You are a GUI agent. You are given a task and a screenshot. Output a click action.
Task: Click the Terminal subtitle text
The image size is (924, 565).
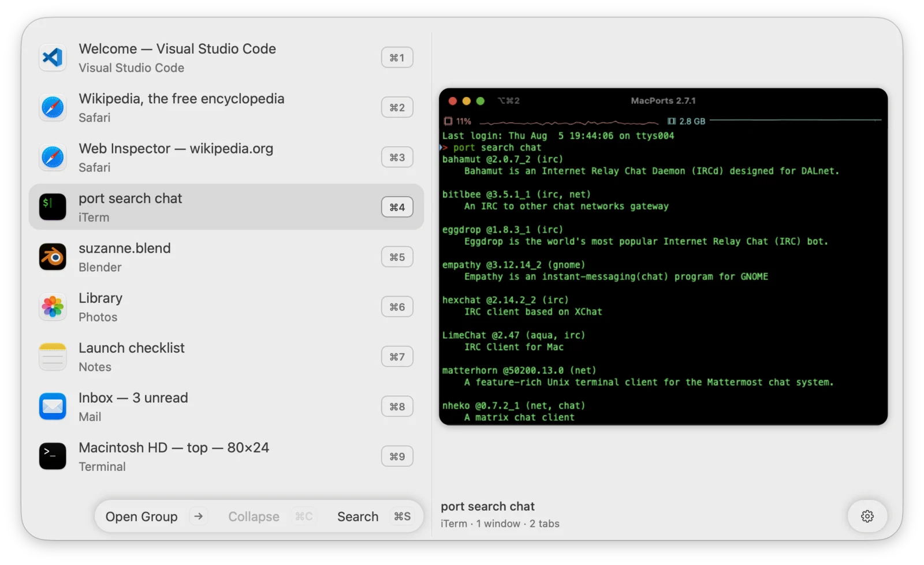tap(102, 466)
